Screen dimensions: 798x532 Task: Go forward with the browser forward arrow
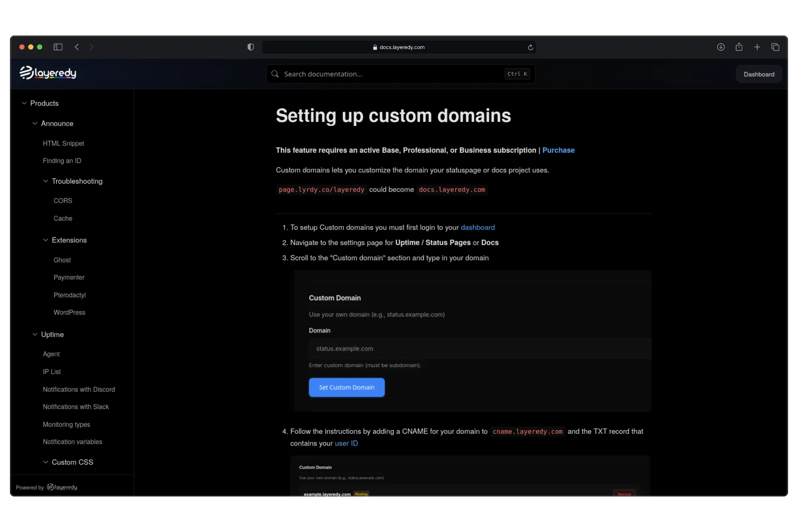coord(91,47)
